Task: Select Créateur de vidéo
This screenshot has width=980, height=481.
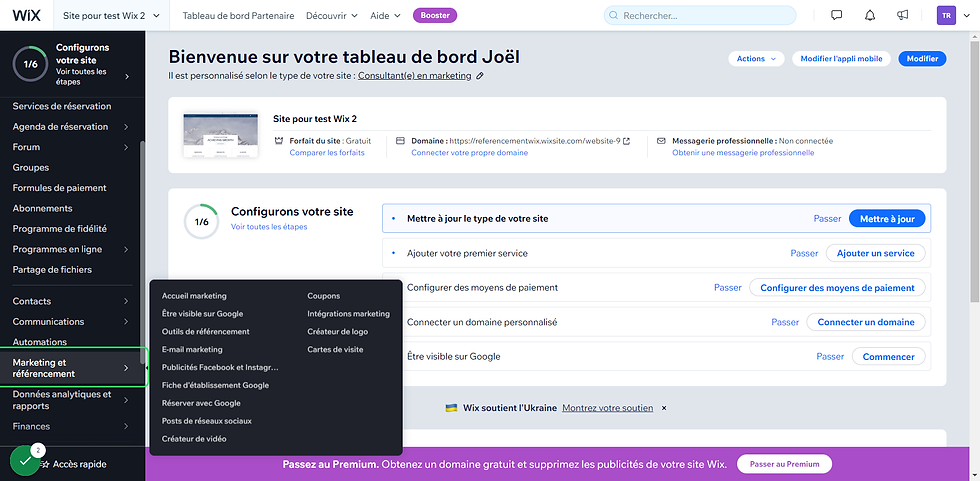Action: [x=194, y=439]
